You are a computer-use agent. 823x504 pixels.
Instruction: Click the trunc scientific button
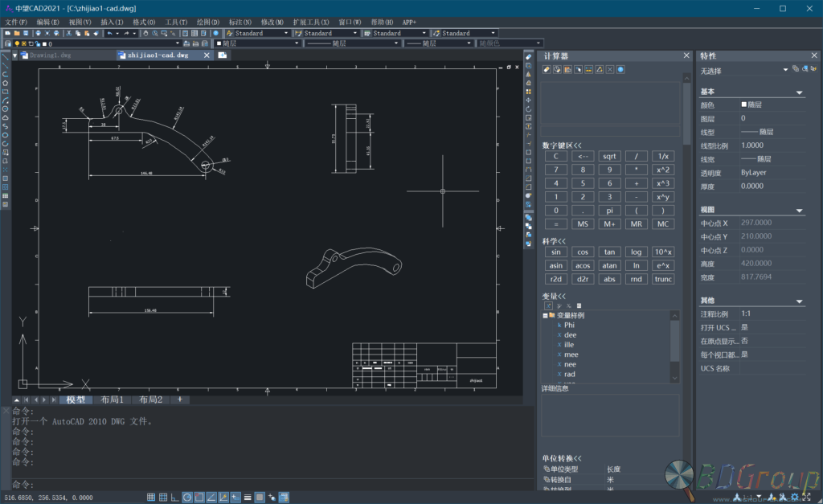663,279
